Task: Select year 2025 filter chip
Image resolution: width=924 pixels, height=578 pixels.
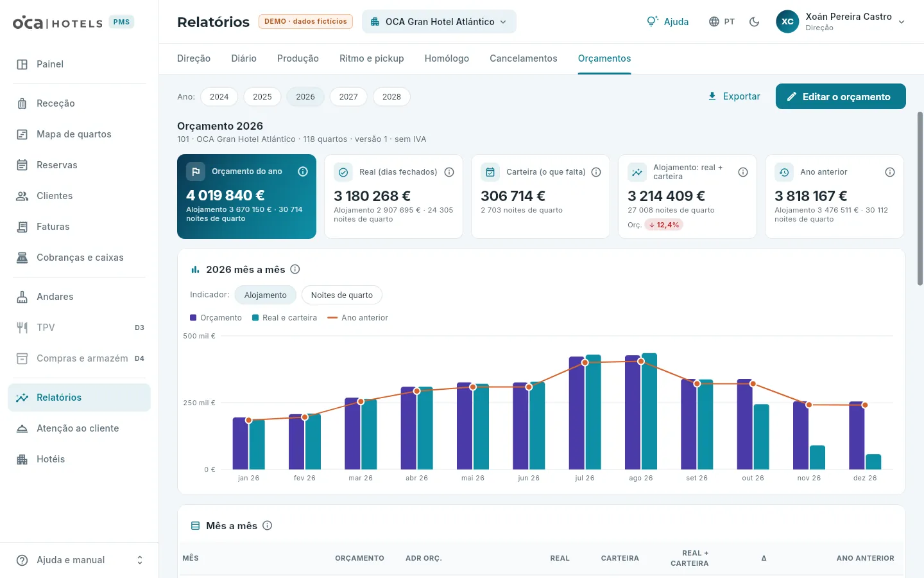Action: click(262, 97)
